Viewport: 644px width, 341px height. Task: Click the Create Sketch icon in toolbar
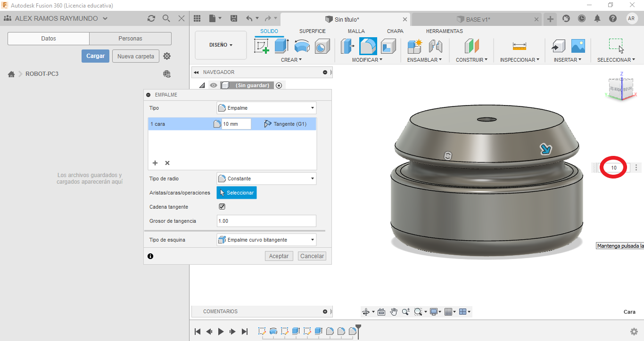coord(261,46)
